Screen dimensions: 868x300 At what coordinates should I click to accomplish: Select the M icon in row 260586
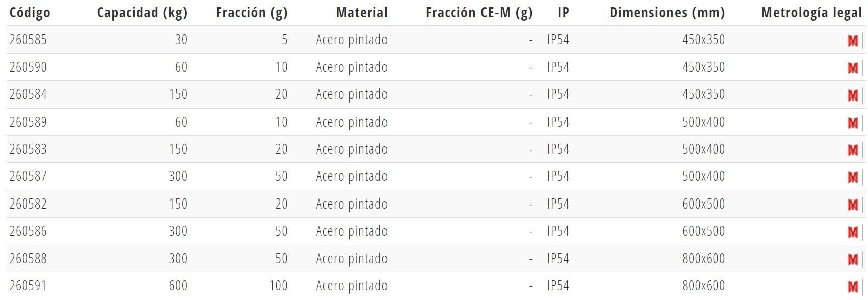coord(853,232)
